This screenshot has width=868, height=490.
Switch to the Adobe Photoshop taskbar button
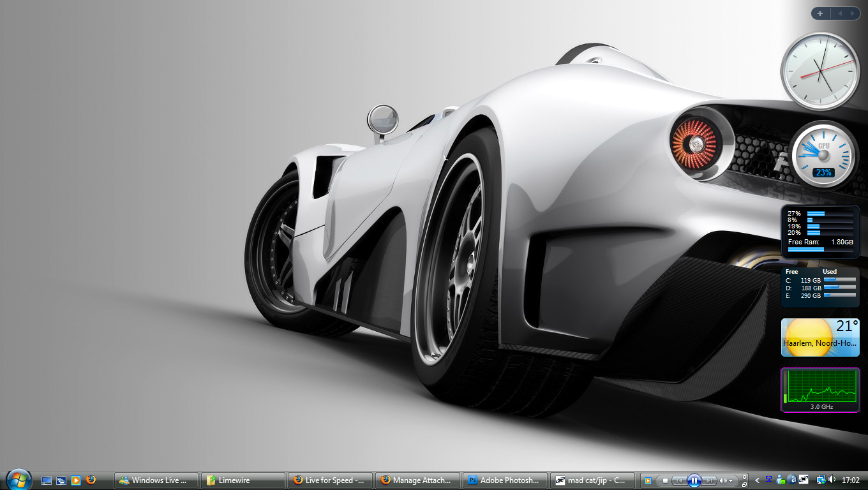pos(505,480)
